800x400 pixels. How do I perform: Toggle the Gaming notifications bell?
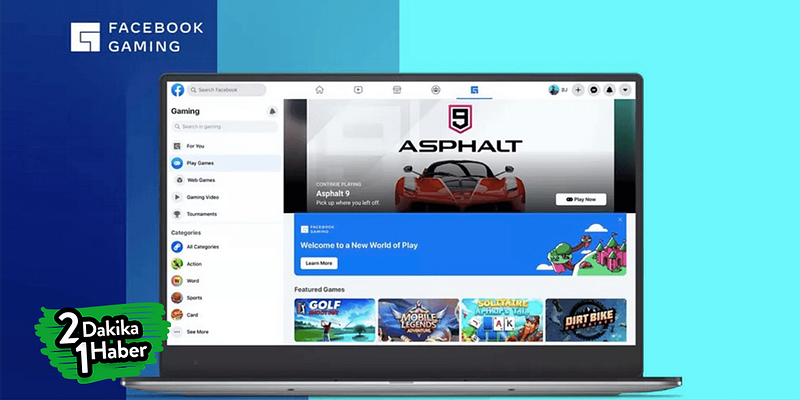coord(272,111)
